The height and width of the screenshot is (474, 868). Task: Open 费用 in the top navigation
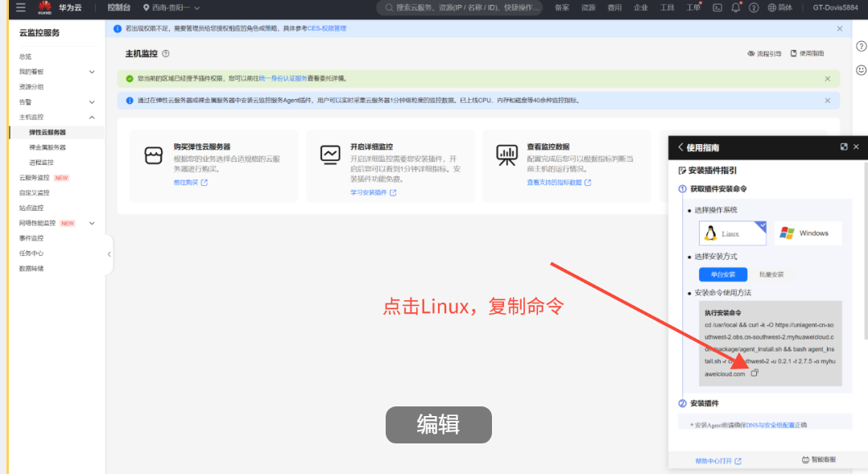click(614, 7)
